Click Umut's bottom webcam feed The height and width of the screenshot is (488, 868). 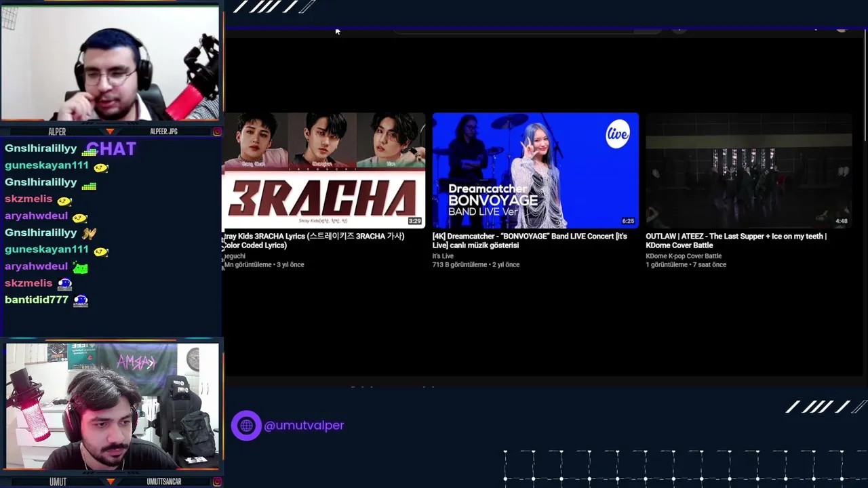113,405
